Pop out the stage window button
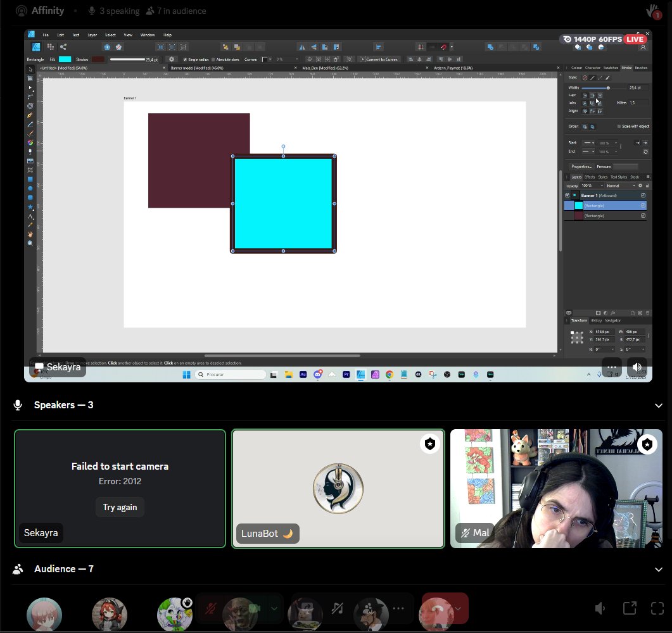The height and width of the screenshot is (633, 672). point(630,608)
